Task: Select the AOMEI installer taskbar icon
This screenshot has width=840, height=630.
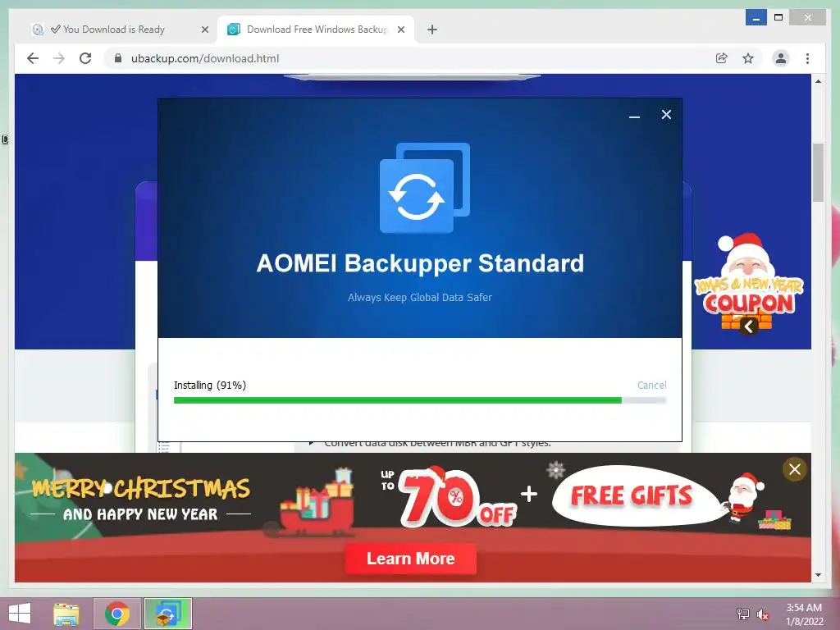Action: 168,614
